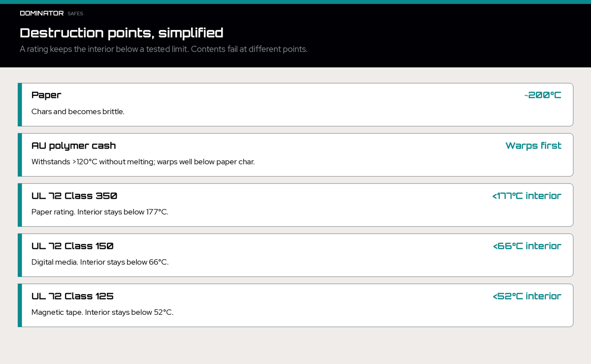Click the SAFES label beside logo

[x=75, y=14]
